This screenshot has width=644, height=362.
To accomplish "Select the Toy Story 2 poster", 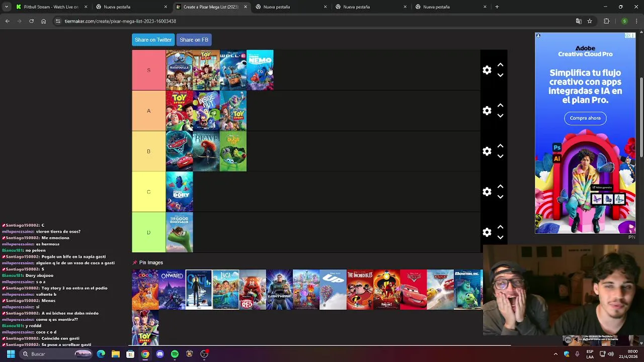I will 179,111.
